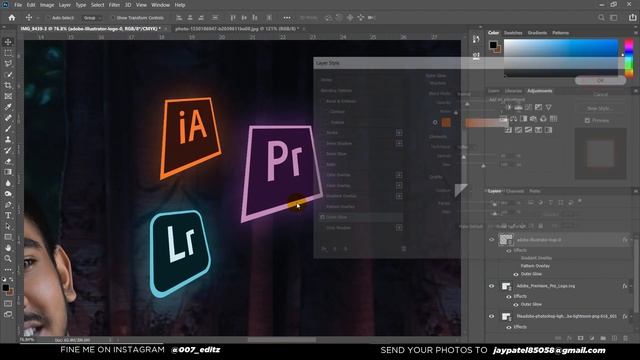
Task: Open the Paths tab
Action: coord(534,191)
